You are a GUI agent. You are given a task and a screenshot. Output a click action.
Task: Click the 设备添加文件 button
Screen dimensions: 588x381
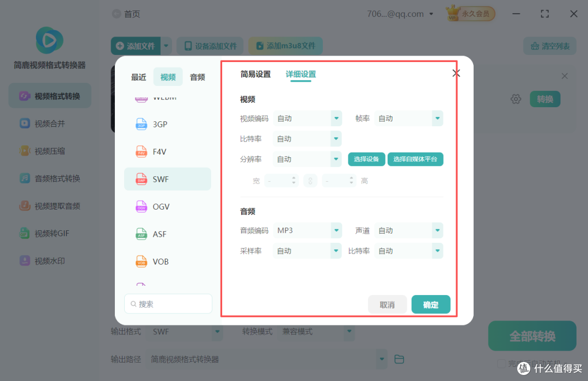[x=210, y=46]
